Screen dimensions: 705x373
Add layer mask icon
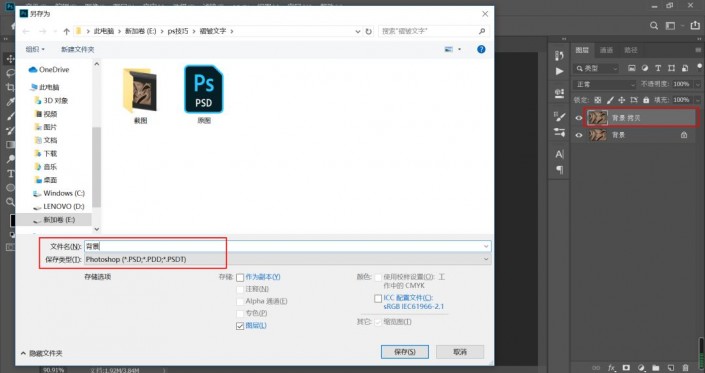pyautogui.click(x=626, y=368)
